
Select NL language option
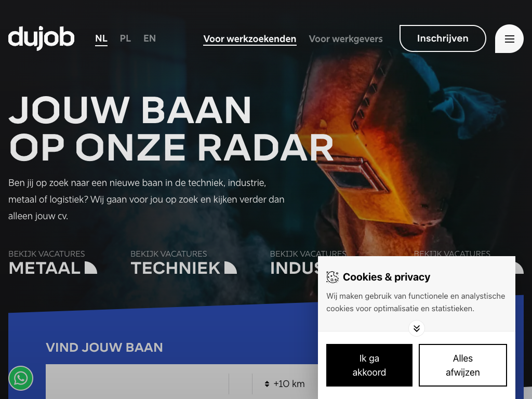point(101,38)
